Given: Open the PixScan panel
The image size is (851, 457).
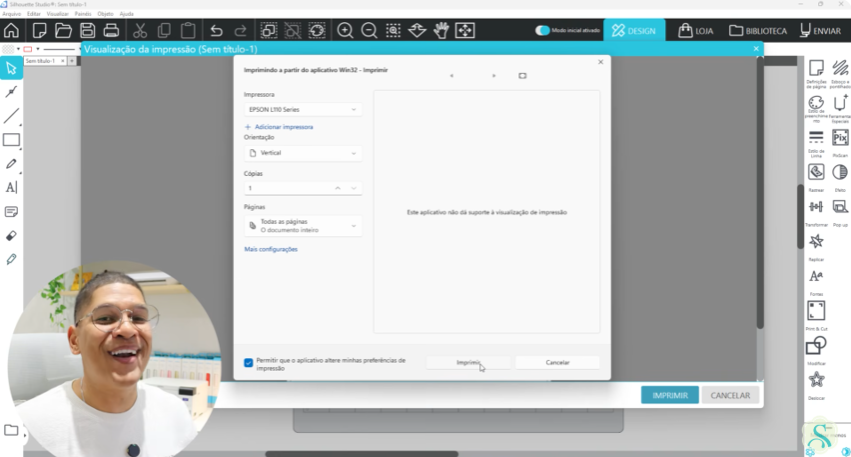Looking at the screenshot, I should 840,143.
